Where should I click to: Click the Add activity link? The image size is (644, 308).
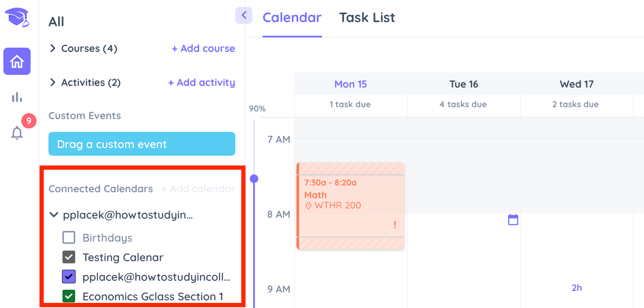coord(201,83)
